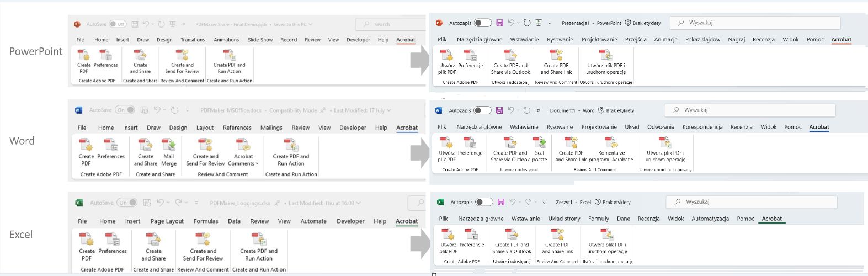Toggle Autozapis switch in Polish Word

482,110
